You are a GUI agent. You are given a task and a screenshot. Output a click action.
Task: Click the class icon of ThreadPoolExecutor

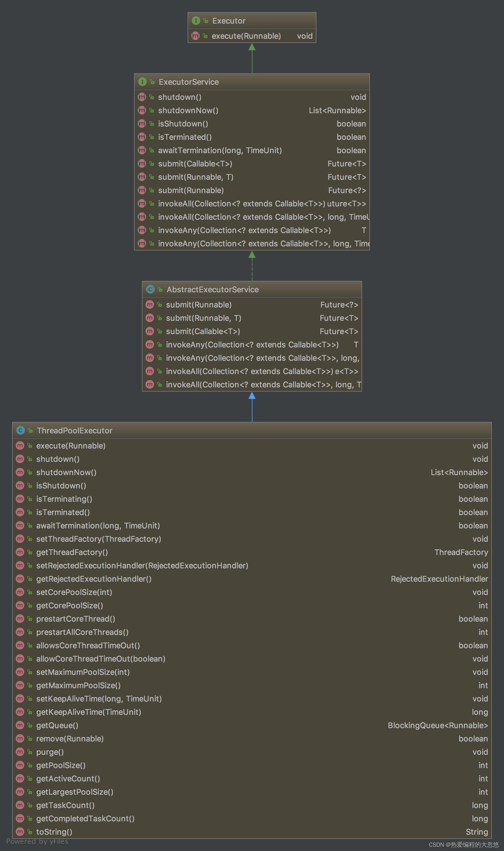pyautogui.click(x=20, y=430)
